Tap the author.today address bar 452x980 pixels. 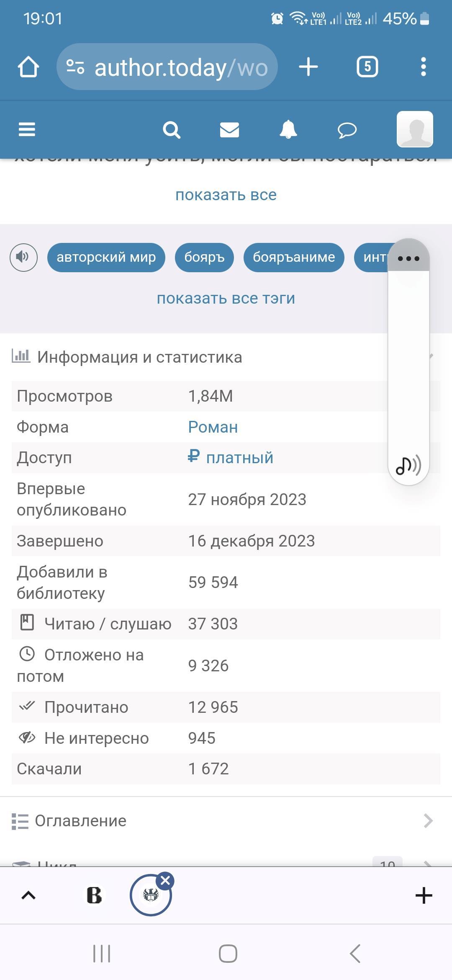click(x=167, y=67)
